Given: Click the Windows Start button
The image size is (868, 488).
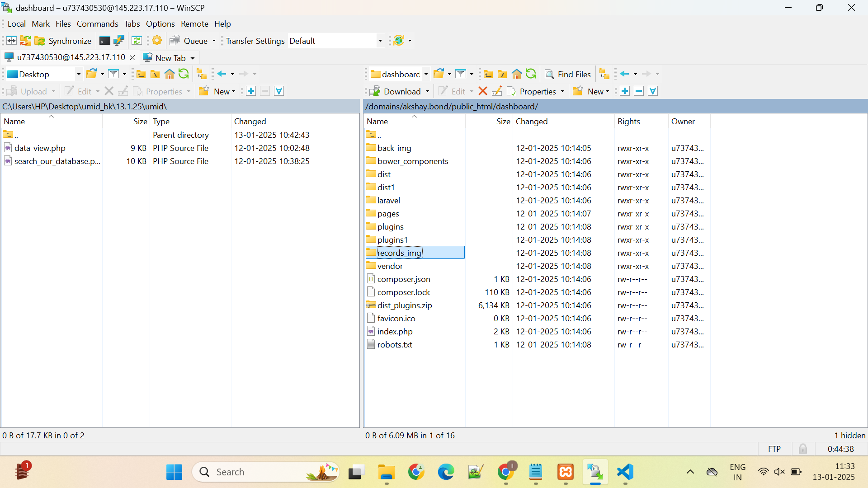Looking at the screenshot, I should pos(174,472).
